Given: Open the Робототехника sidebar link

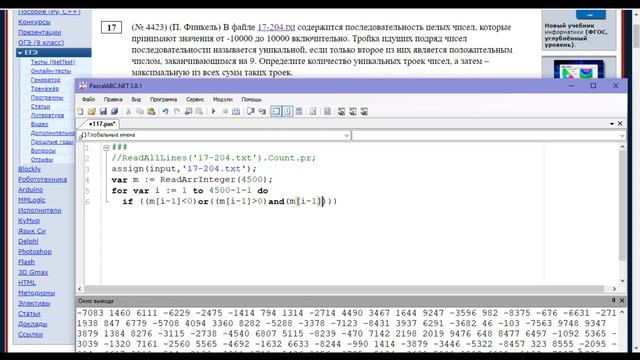Looking at the screenshot, I should (x=42, y=179).
